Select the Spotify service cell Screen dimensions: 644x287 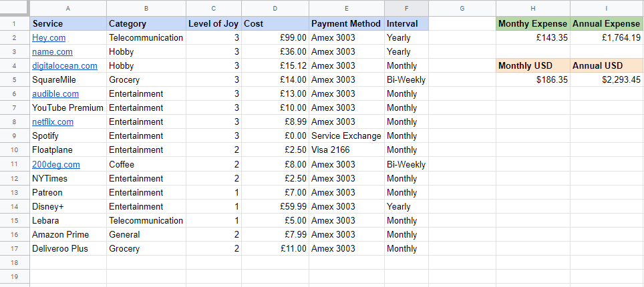coord(67,135)
